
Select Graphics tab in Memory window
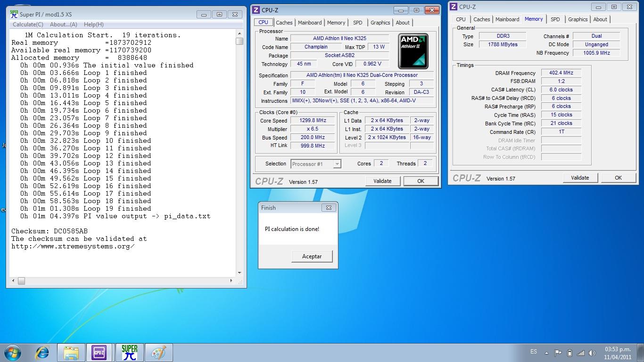578,19
